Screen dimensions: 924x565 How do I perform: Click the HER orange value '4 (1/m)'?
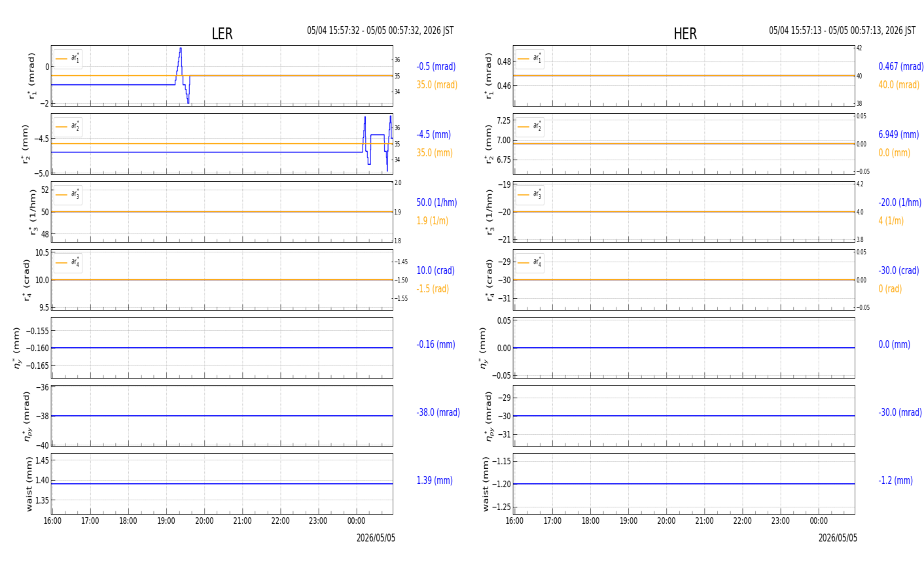tap(891, 221)
